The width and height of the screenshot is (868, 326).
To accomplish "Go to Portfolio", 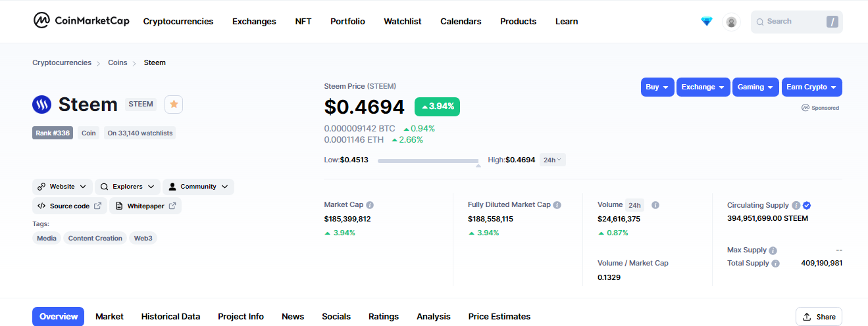I will (348, 22).
